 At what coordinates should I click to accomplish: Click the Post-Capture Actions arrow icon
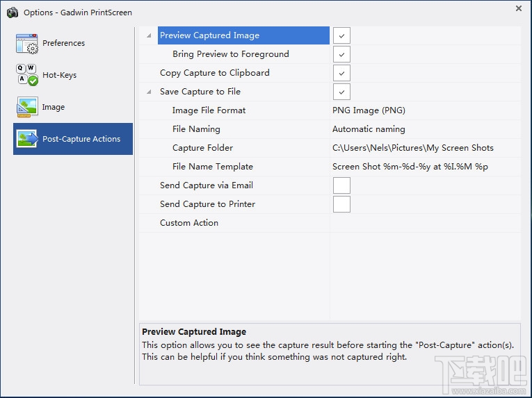[x=27, y=139]
